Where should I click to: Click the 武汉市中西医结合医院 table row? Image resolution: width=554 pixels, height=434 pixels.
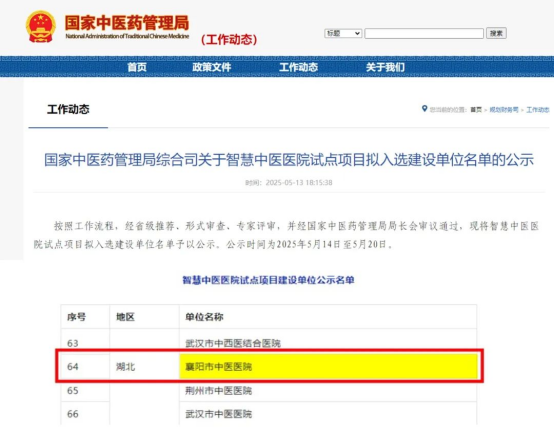269,342
